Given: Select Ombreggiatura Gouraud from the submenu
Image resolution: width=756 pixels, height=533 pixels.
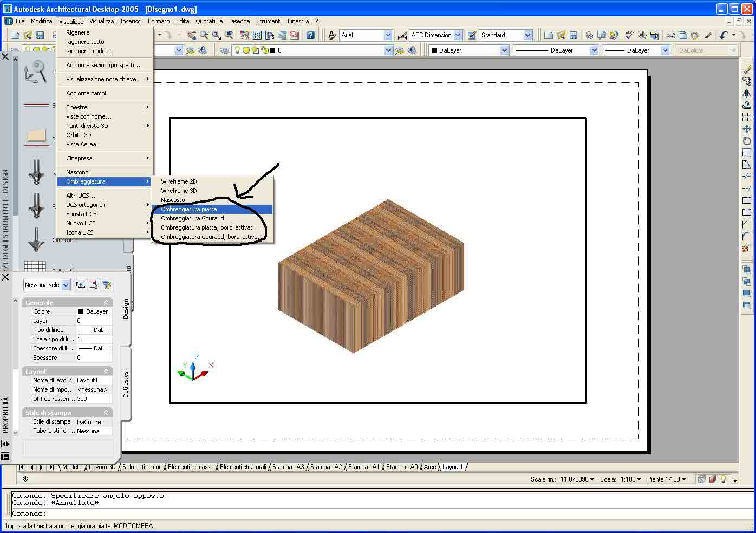Looking at the screenshot, I should [x=192, y=218].
